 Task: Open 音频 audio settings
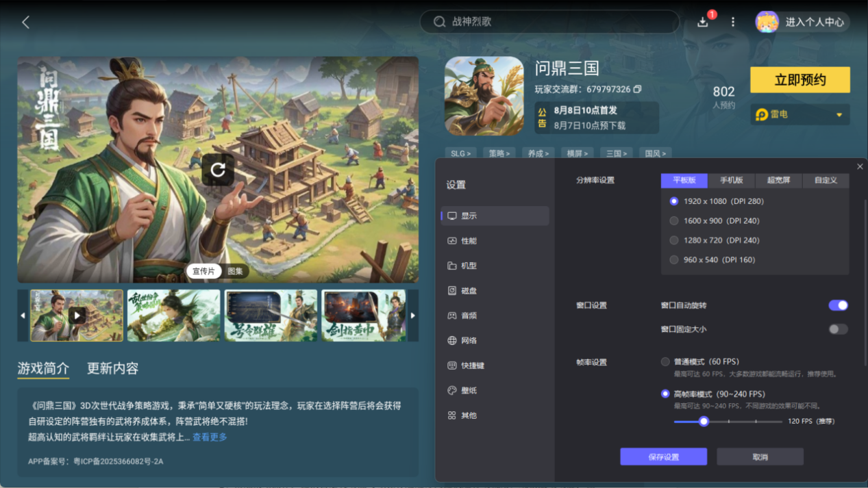[495, 316]
